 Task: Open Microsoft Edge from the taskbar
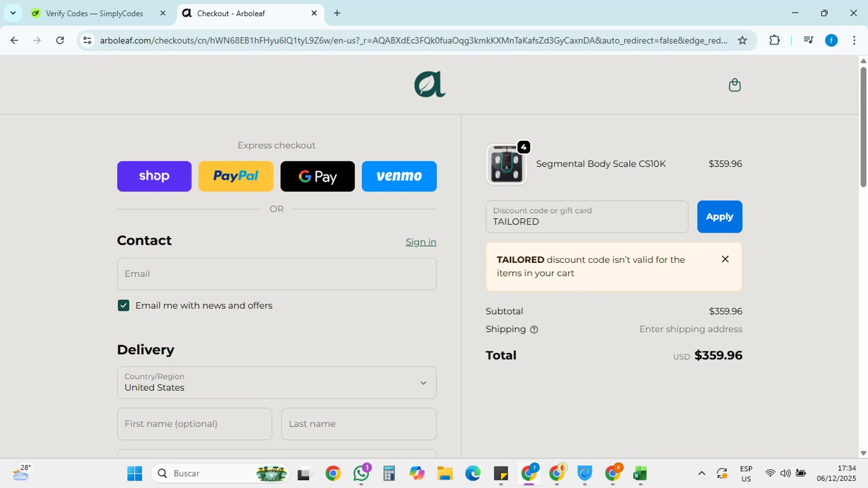[x=473, y=474]
